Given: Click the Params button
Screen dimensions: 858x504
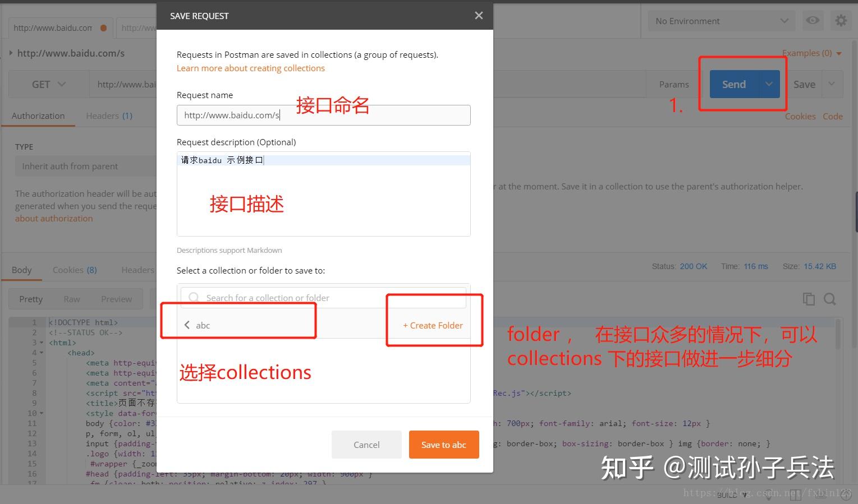Looking at the screenshot, I should pos(674,85).
